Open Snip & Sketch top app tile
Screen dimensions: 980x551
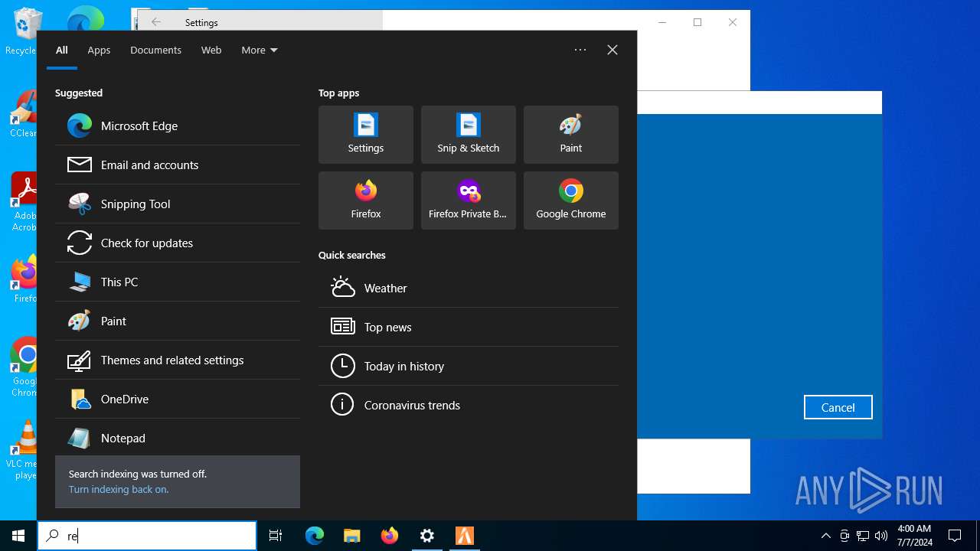click(x=469, y=135)
